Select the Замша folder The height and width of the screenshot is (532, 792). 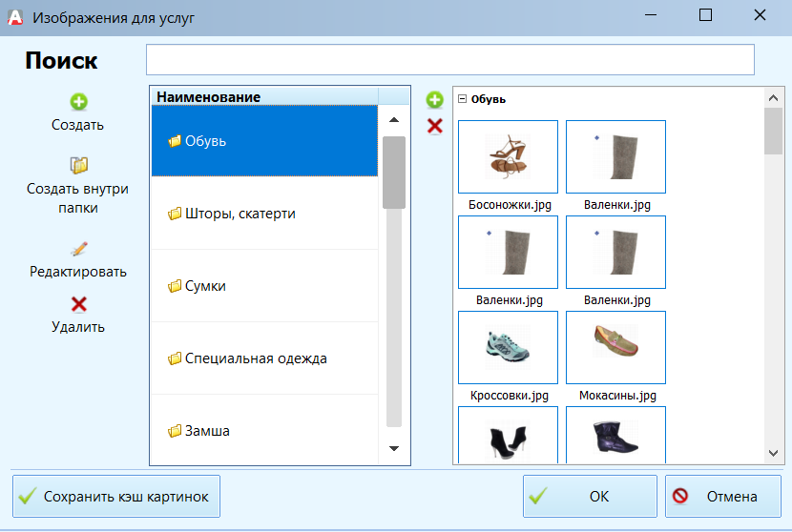point(264,430)
